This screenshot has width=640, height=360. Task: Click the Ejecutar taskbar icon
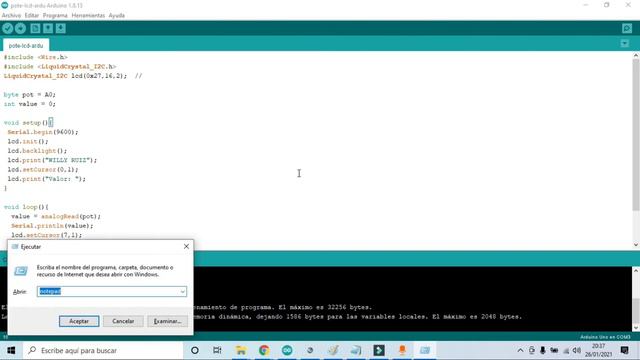pos(425,350)
